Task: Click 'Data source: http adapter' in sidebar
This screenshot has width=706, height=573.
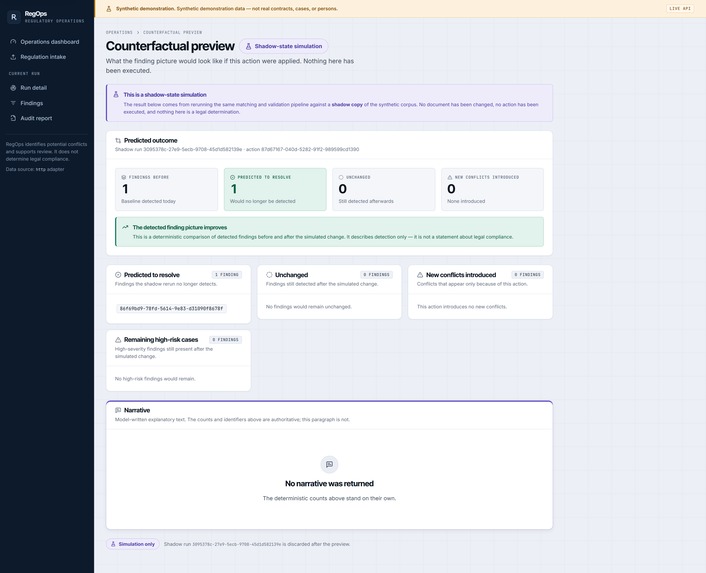Action: pos(35,170)
